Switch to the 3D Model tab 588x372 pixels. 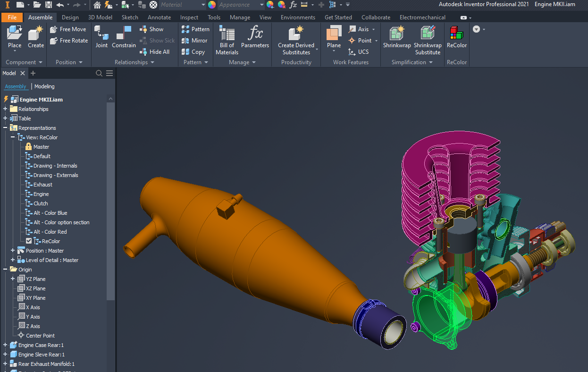point(100,17)
